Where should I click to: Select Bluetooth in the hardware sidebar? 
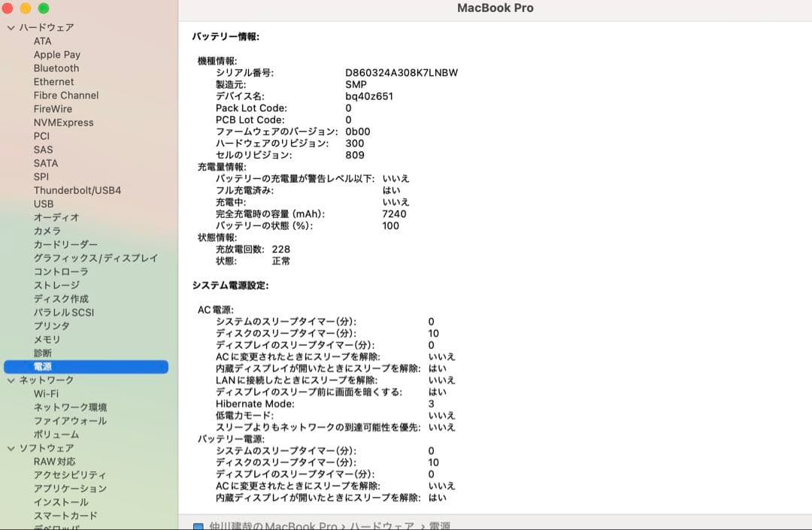point(56,68)
